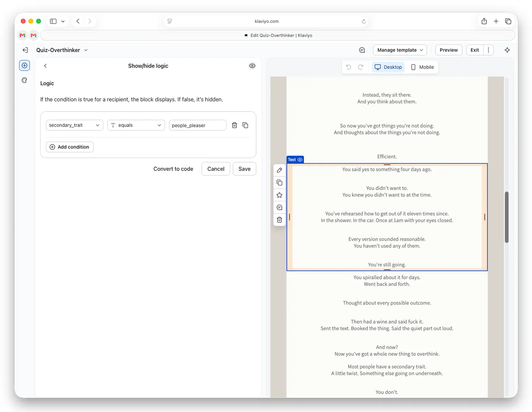Click the AI sparkle icon at top right
Screen dimensions: 532x412
tap(507, 50)
